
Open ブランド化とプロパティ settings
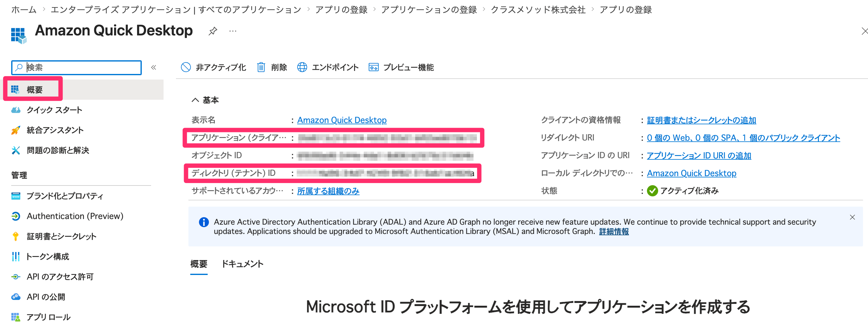[x=65, y=196]
